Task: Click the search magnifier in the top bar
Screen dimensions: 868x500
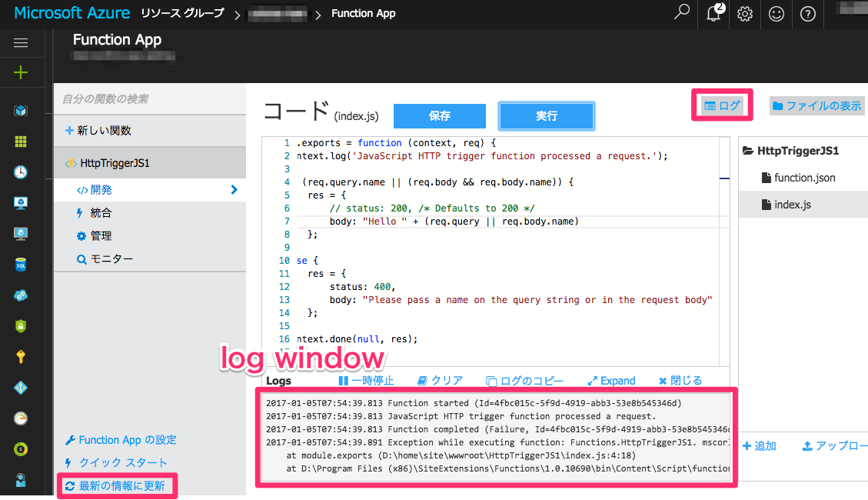Action: 681,14
